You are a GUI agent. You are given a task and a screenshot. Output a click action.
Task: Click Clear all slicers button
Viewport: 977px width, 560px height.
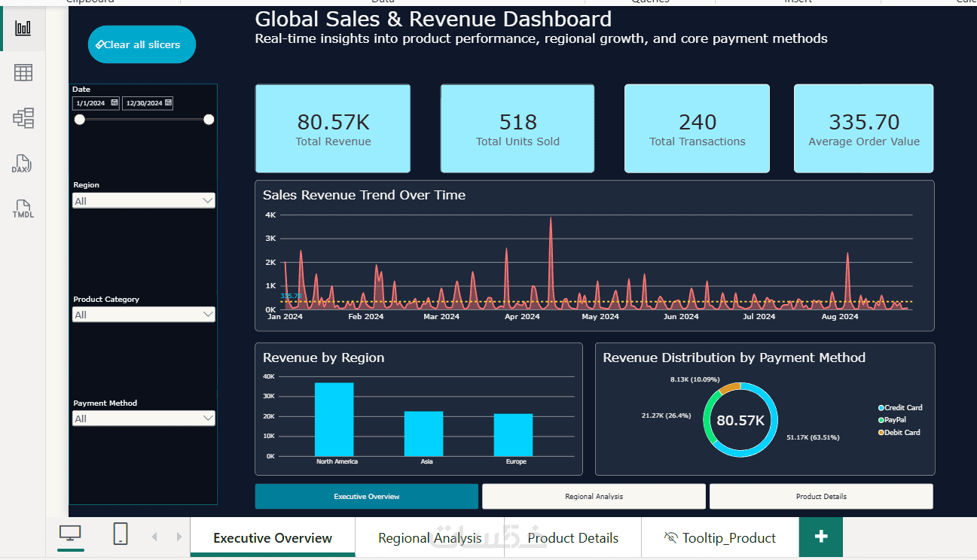142,44
